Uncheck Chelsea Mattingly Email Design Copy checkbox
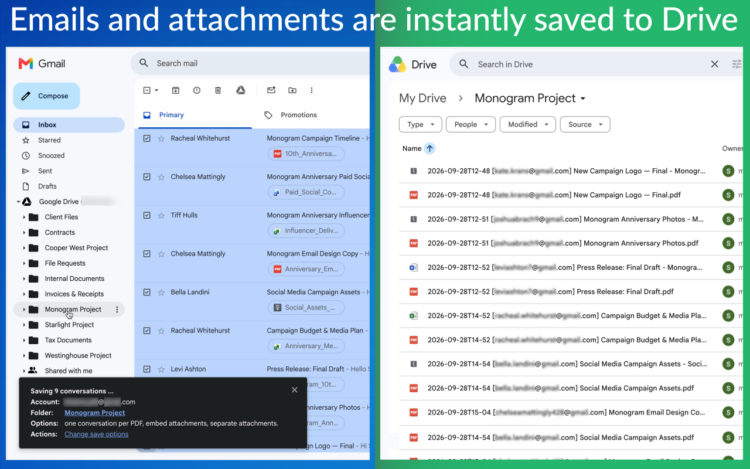This screenshot has width=750, height=469. tap(147, 254)
